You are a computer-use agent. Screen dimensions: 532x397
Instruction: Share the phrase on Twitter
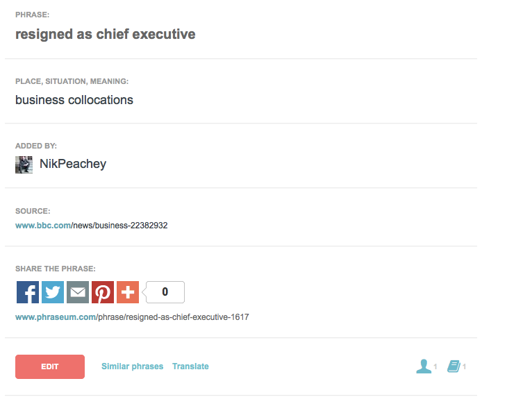[x=53, y=292]
